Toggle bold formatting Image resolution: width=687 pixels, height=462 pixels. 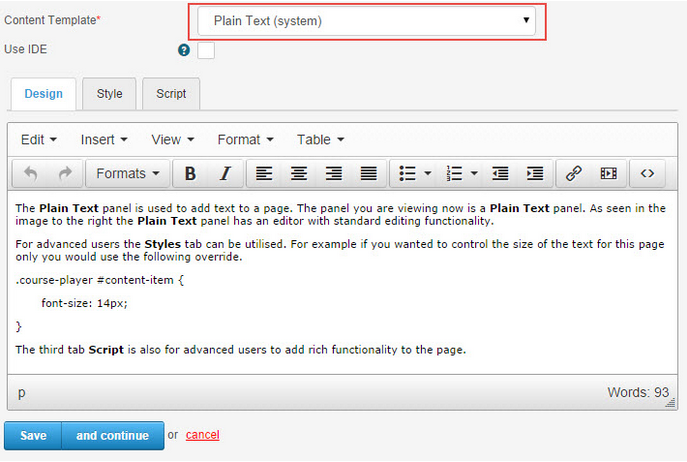190,173
